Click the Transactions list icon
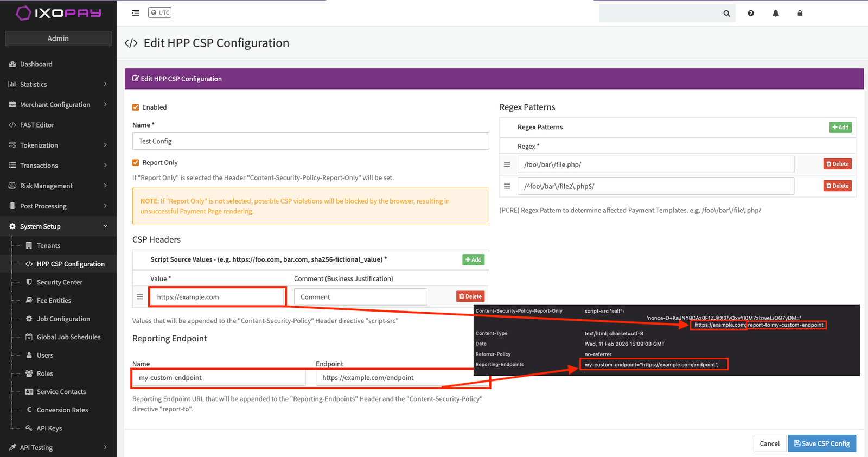This screenshot has width=868, height=457. [x=12, y=166]
